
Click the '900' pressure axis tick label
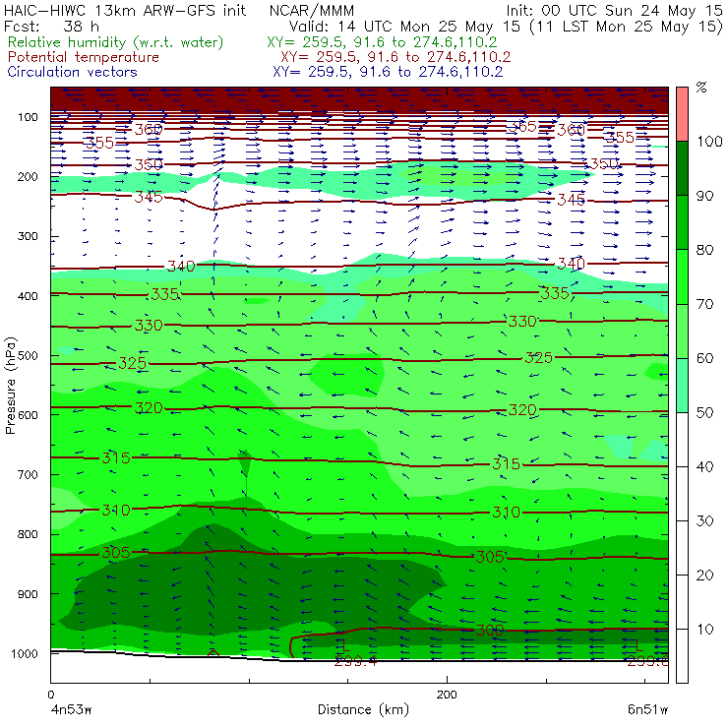29,594
